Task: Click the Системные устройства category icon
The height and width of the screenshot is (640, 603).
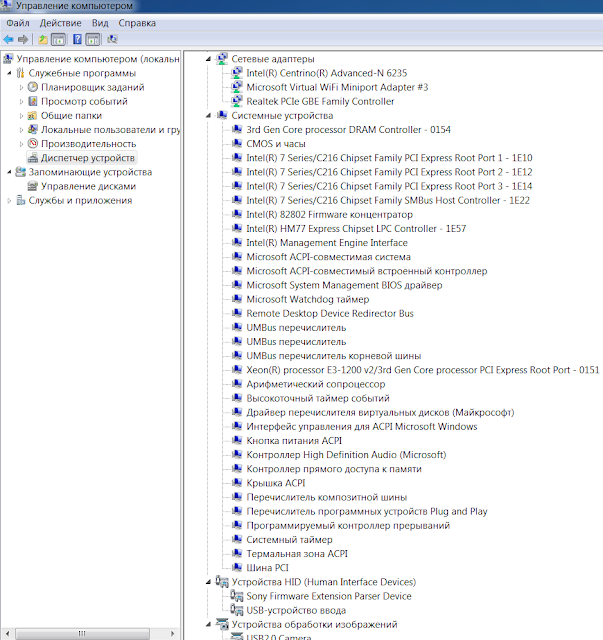Action: pos(222,115)
